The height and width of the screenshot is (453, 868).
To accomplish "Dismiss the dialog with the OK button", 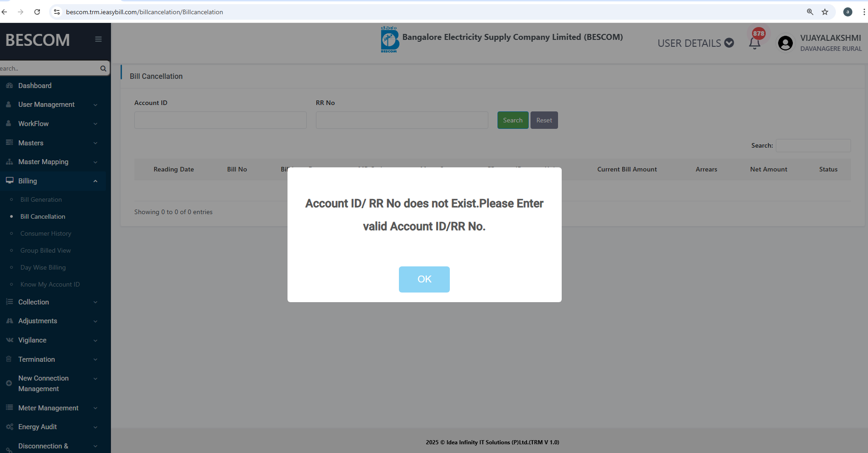I will point(424,279).
